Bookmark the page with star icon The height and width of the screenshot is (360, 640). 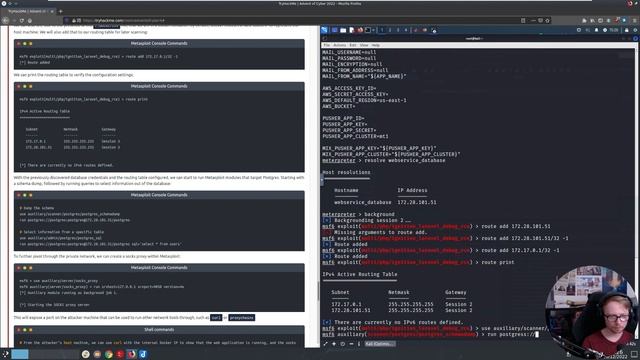click(x=547, y=20)
